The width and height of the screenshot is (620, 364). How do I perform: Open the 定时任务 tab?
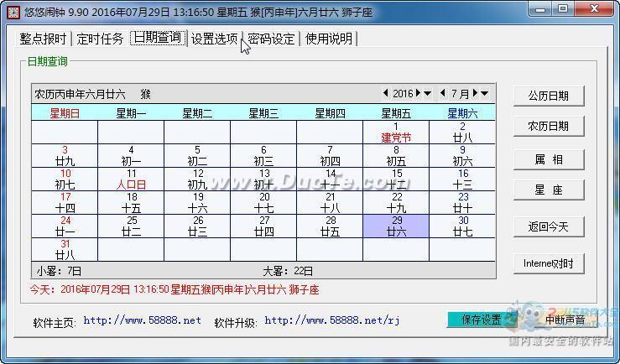tap(100, 39)
